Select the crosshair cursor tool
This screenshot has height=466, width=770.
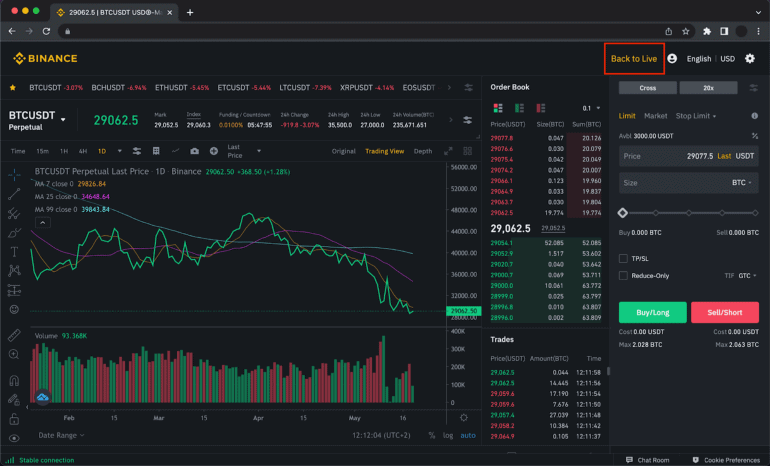pos(14,174)
